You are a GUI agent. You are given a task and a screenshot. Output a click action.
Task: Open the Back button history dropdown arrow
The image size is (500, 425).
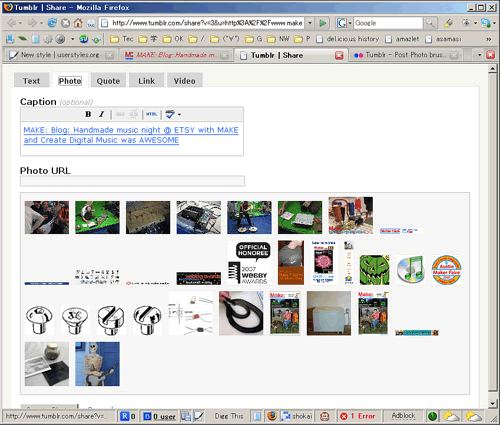click(20, 23)
